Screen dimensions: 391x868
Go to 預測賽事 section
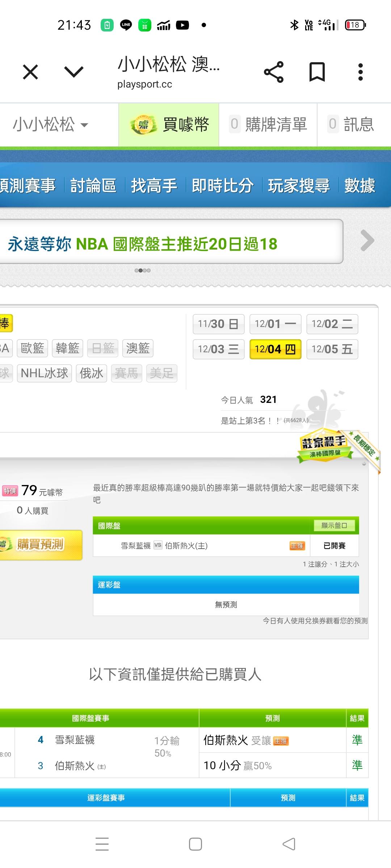(28, 186)
